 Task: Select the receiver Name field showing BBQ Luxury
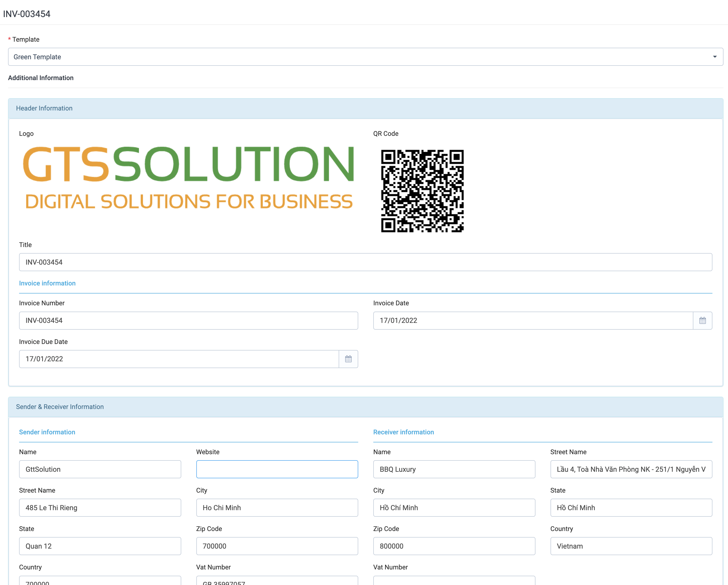pyautogui.click(x=454, y=469)
